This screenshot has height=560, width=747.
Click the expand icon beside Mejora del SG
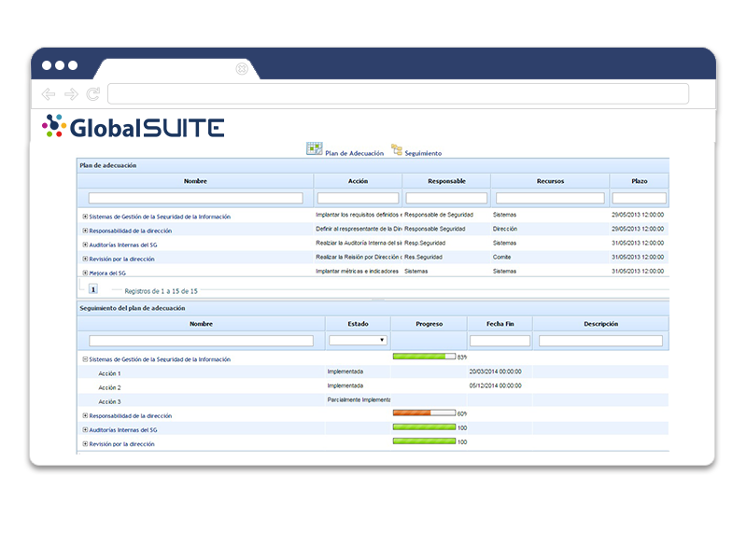(87, 272)
